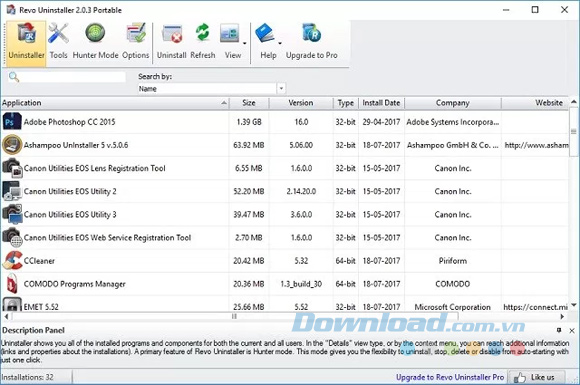The image size is (580, 385).
Task: Activate Hunter Mode
Action: point(95,41)
